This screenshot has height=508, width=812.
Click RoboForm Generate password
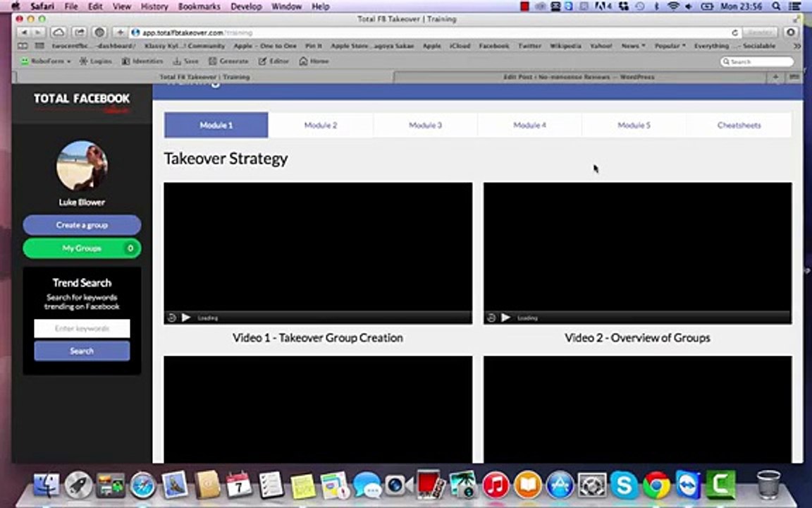228,61
